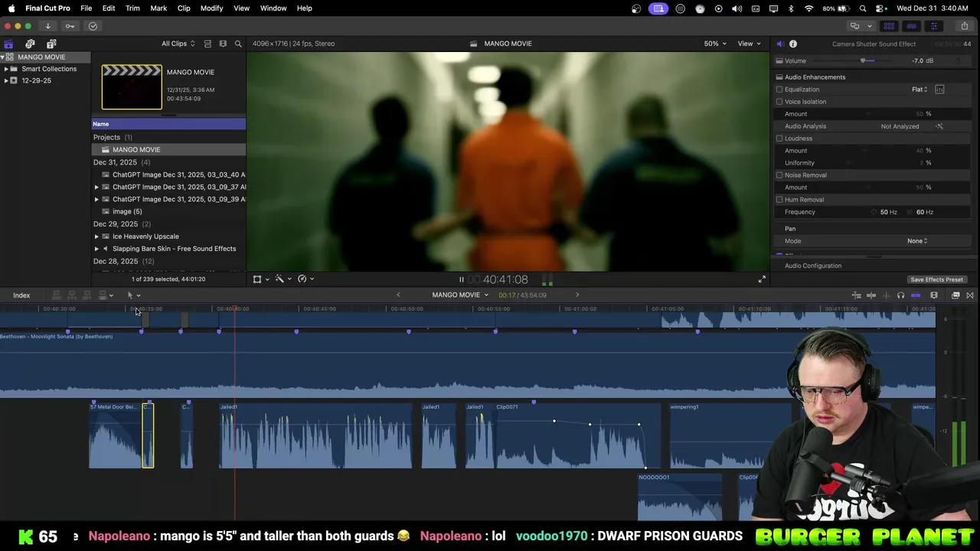Toggle audio skimming in timeline

pyautogui.click(x=886, y=295)
